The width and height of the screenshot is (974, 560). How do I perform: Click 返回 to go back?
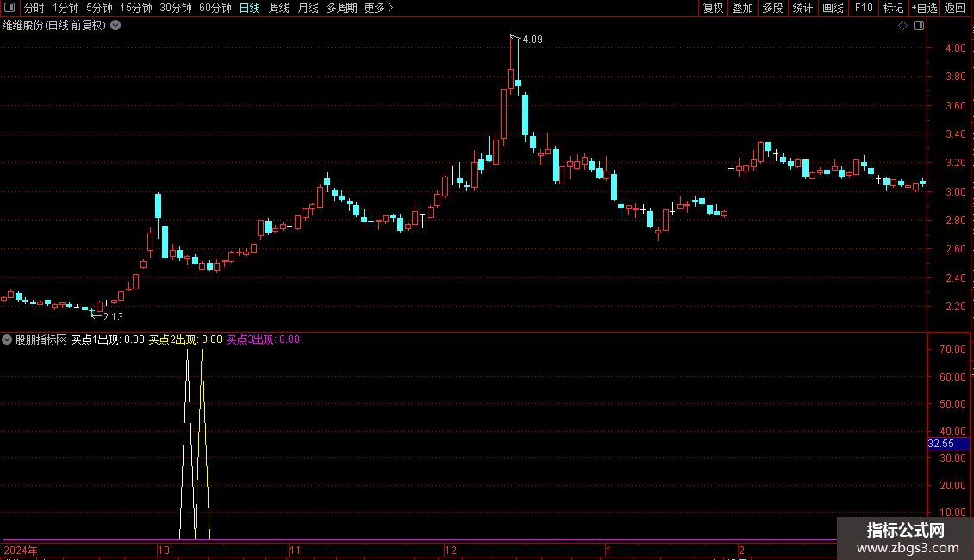[x=955, y=8]
